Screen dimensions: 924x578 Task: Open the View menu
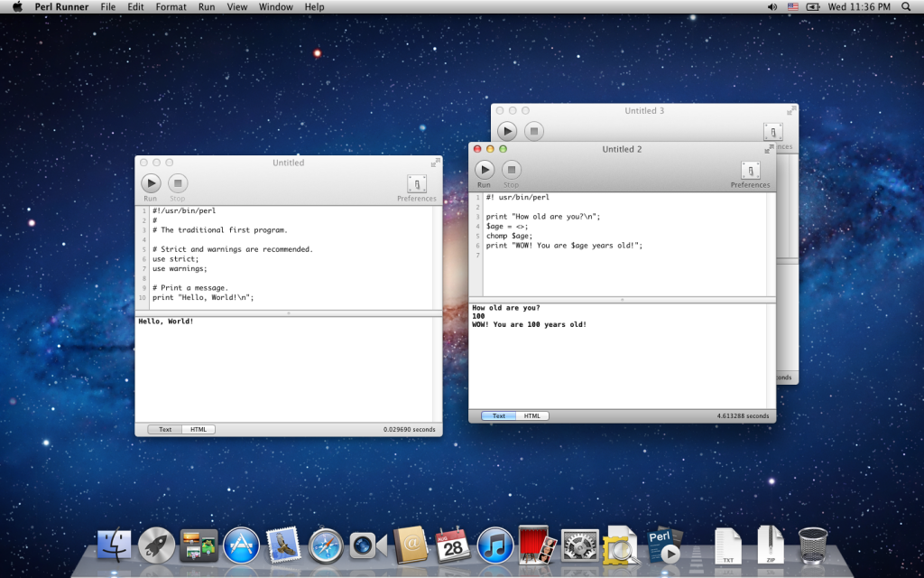pos(237,7)
